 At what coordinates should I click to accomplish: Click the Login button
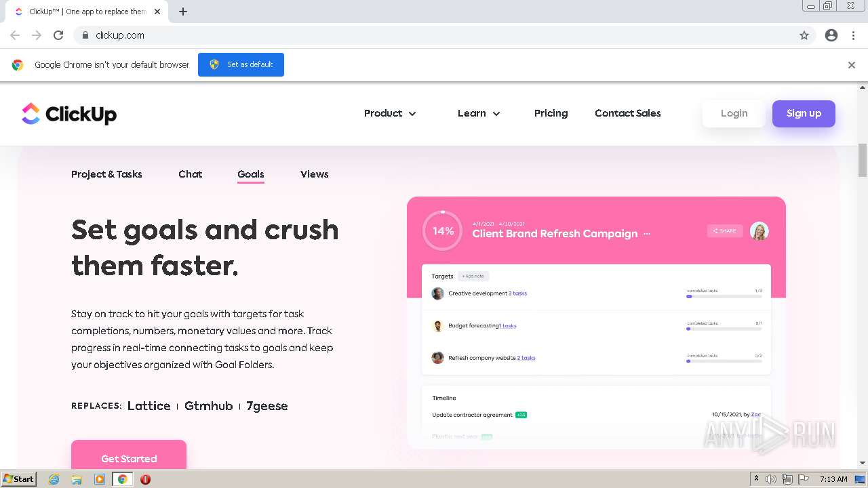point(734,113)
